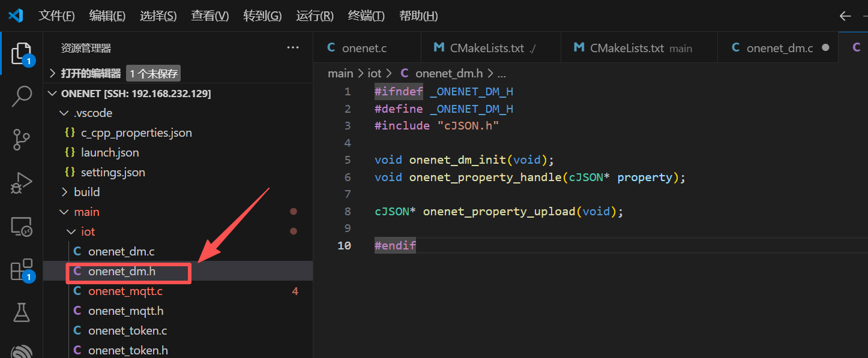The image size is (868, 358).
Task: Click _ONENET_DM_H on the #define line
Action: coord(471,109)
